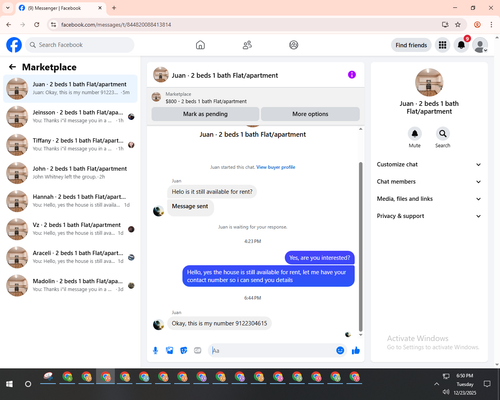Image resolution: width=500 pixels, height=400 pixels.
Task: Open the View buyer profile link
Action: coord(276,167)
